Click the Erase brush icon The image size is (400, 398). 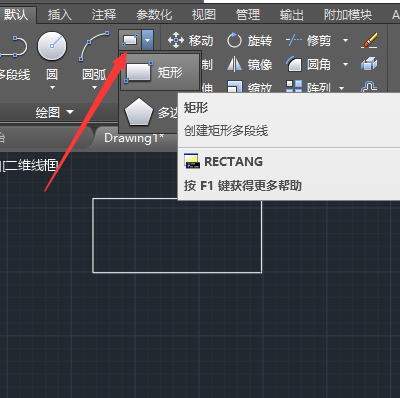coord(369,40)
